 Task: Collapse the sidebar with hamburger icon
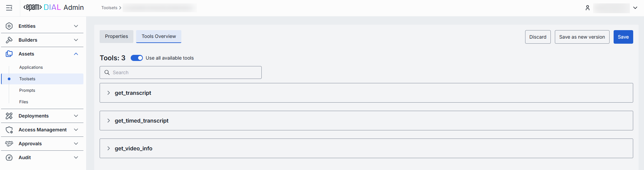[9, 8]
